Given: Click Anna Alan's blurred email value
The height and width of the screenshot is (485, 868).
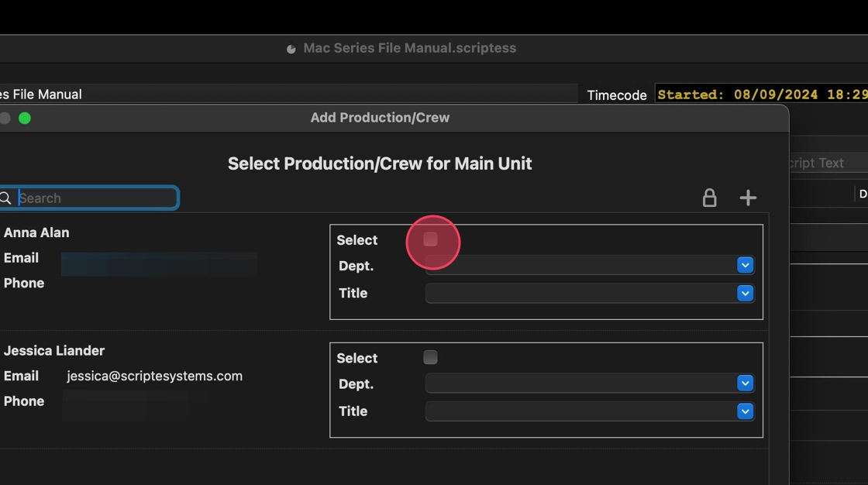Looking at the screenshot, I should (x=159, y=263).
